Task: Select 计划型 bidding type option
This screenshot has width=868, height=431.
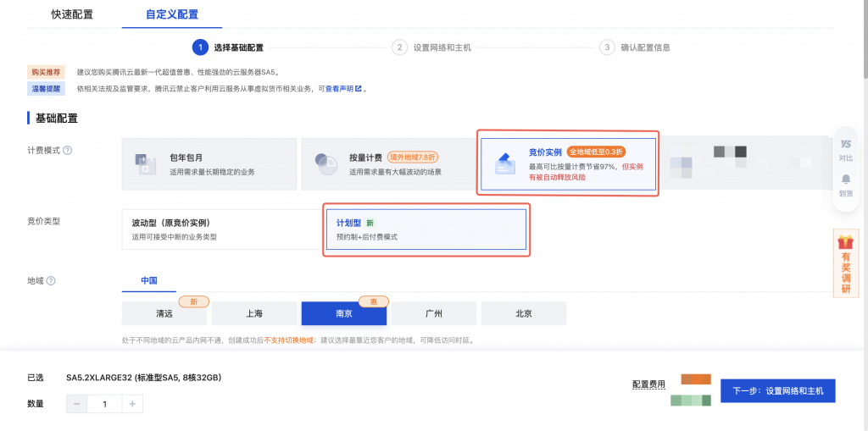Action: pos(426,229)
